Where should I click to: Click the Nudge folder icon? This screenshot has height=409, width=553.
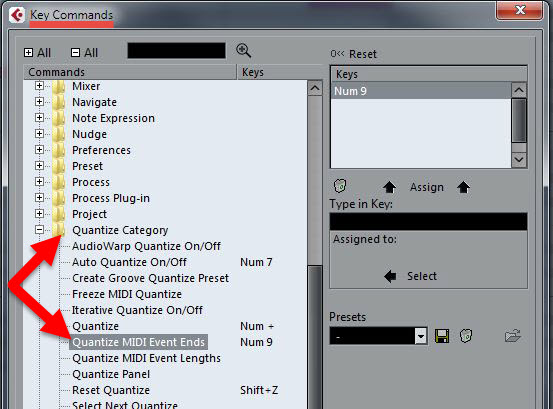(59, 134)
